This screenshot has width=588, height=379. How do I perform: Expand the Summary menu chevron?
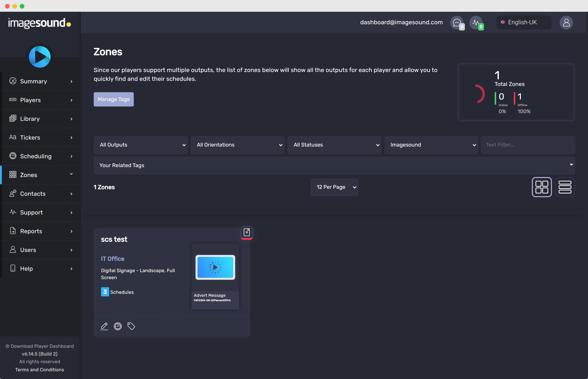click(x=71, y=82)
